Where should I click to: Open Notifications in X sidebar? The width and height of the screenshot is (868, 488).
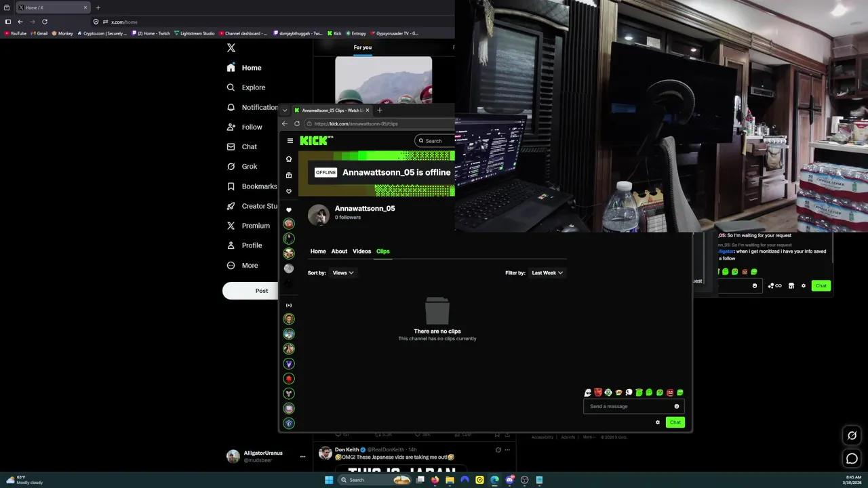pyautogui.click(x=252, y=107)
